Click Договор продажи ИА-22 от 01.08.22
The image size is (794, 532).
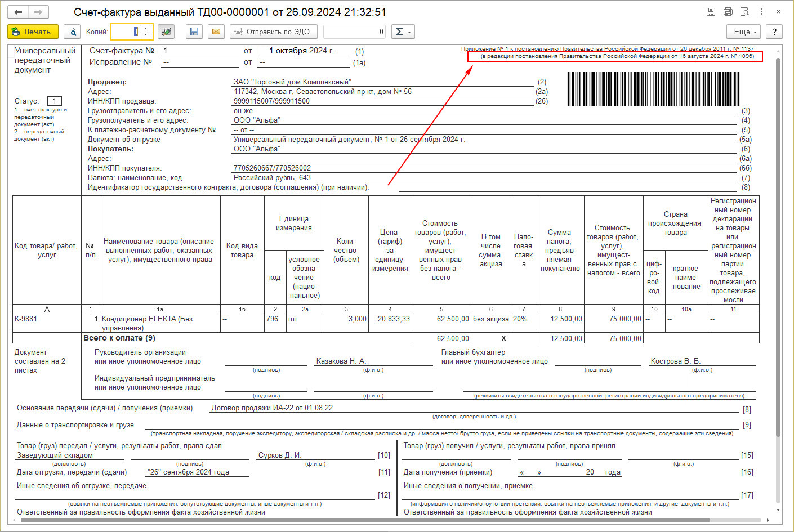click(272, 408)
